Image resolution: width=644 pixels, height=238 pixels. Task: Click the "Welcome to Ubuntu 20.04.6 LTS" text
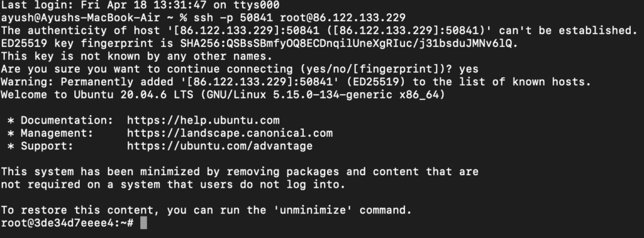click(97, 95)
